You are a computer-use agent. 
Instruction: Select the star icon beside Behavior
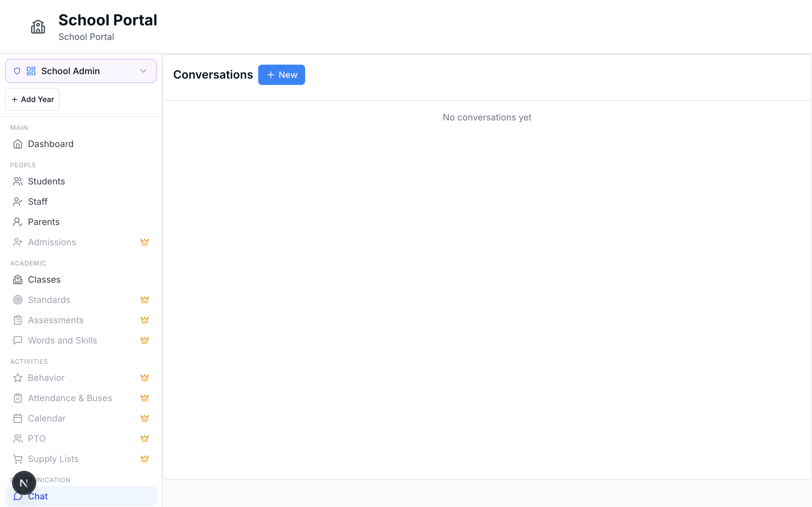coord(18,378)
